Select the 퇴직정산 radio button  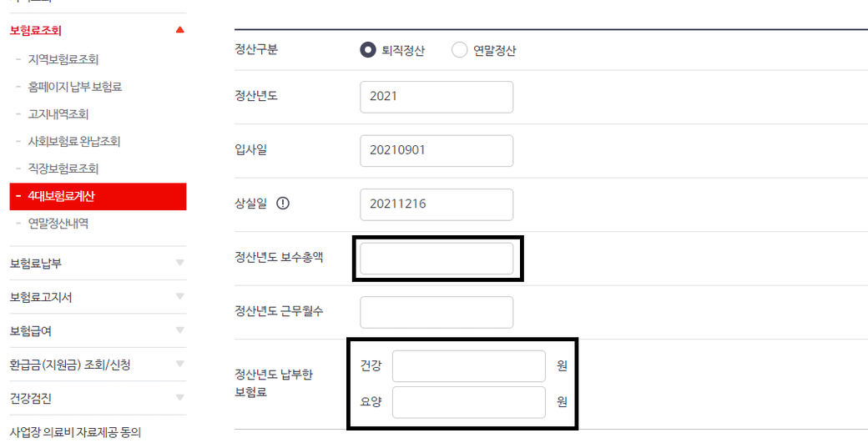tap(367, 50)
